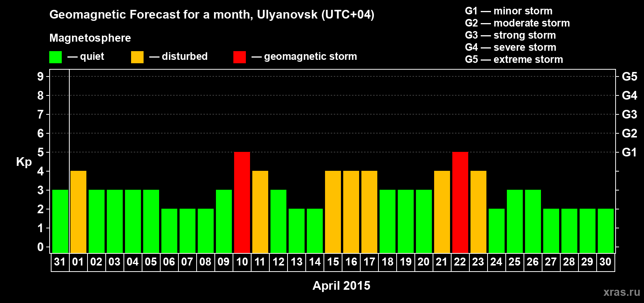Click the orange bar for day 15

333,212
